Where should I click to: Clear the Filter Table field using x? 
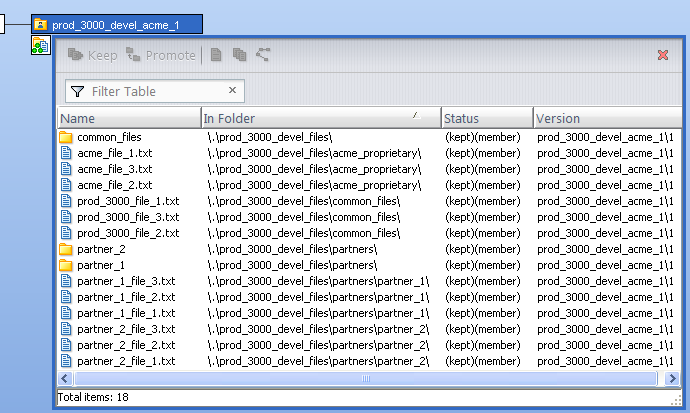click(233, 91)
